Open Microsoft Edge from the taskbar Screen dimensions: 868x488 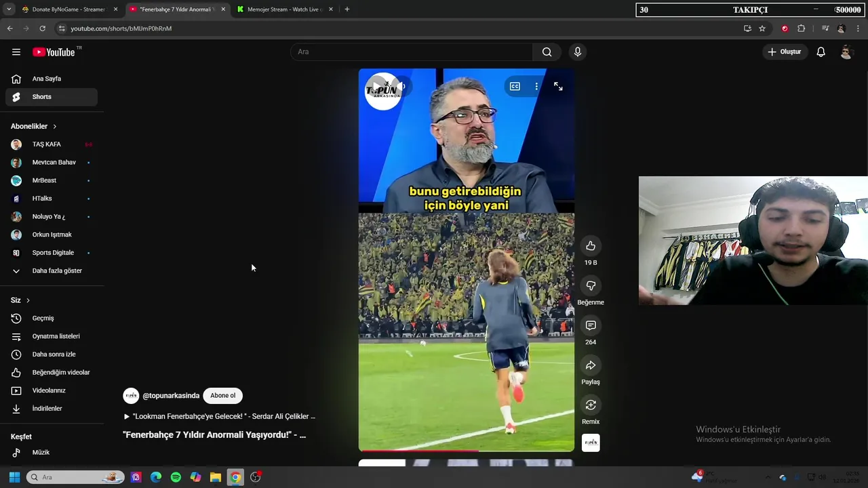click(156, 477)
